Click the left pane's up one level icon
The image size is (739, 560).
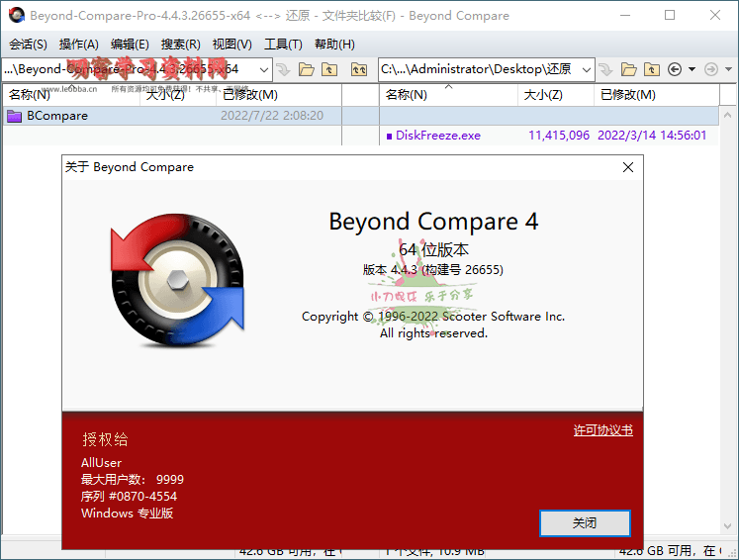tap(330, 69)
